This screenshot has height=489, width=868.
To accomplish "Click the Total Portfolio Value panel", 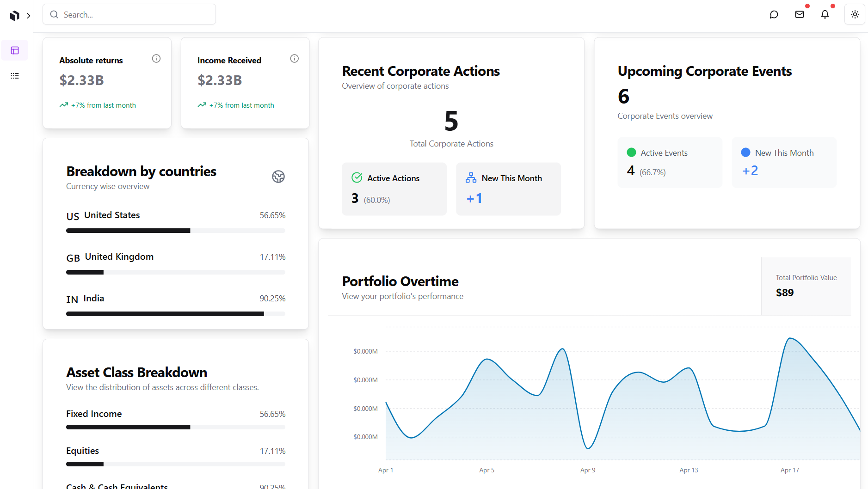I will coord(806,286).
